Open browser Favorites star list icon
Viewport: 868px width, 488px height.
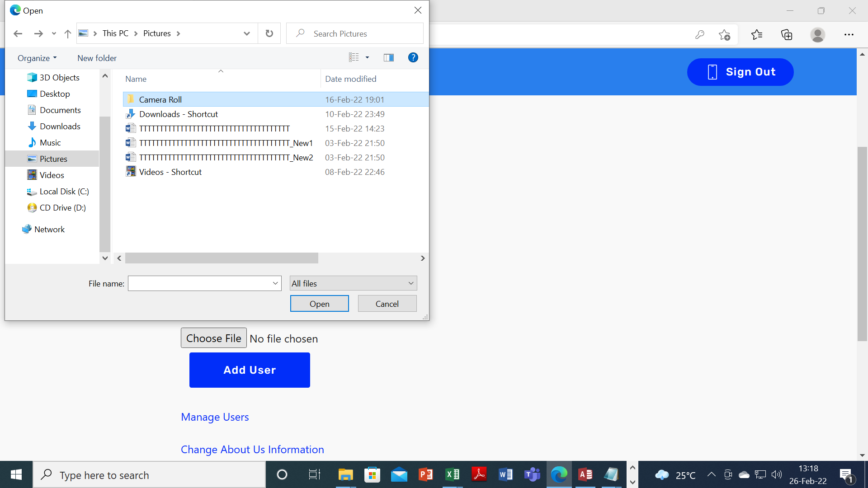[x=757, y=34]
